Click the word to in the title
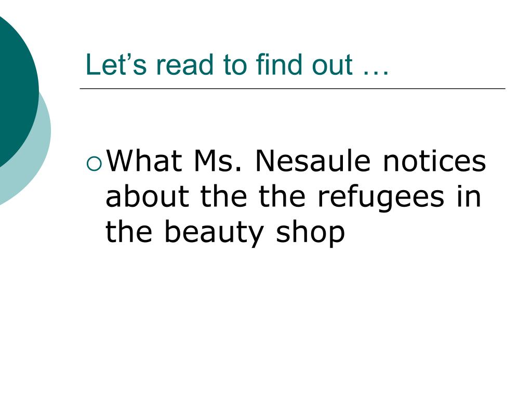The height and width of the screenshot is (399, 532). coord(235,65)
